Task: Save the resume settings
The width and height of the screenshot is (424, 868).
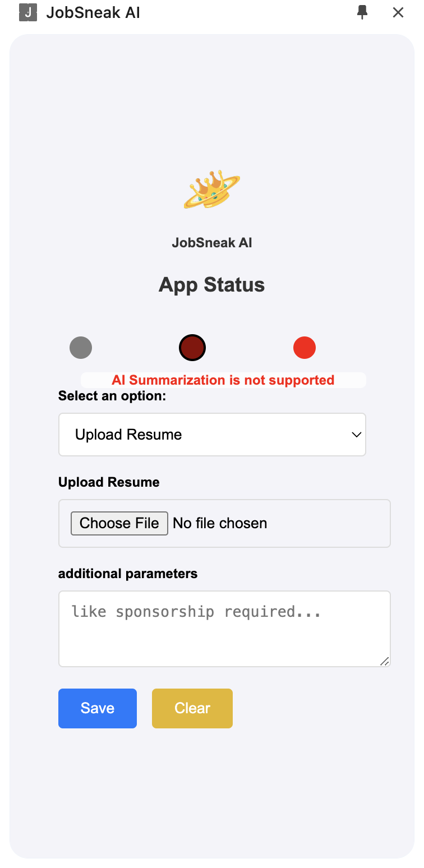Action: (x=98, y=708)
